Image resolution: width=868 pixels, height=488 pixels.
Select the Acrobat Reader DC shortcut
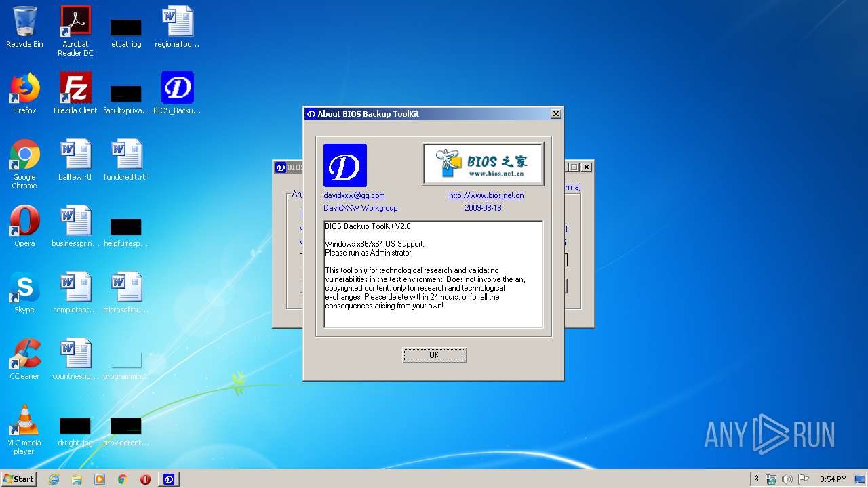click(x=75, y=31)
